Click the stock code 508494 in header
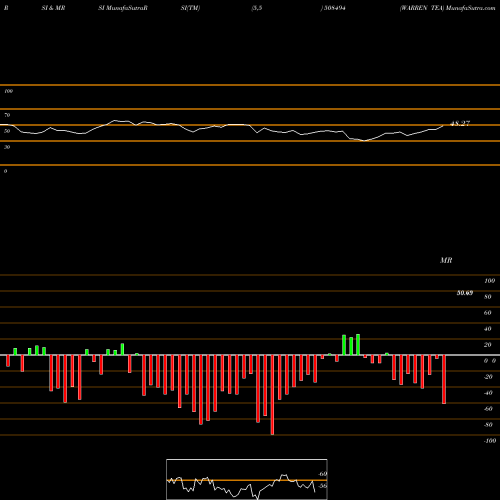 point(334,8)
